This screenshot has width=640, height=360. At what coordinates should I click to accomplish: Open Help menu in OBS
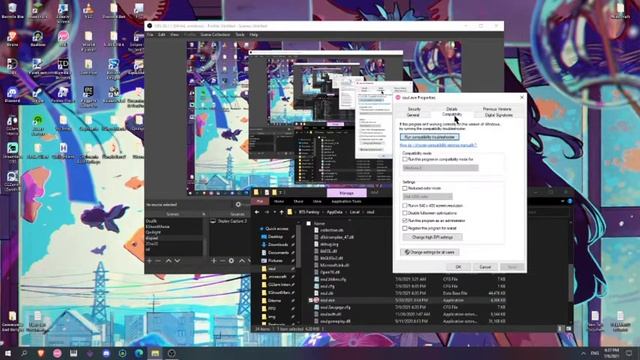coord(253,35)
